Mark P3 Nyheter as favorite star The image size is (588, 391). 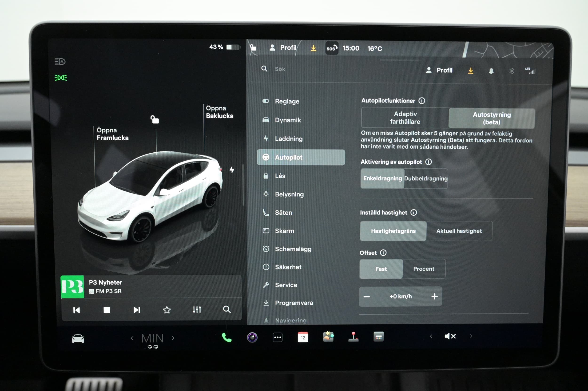[x=167, y=310]
